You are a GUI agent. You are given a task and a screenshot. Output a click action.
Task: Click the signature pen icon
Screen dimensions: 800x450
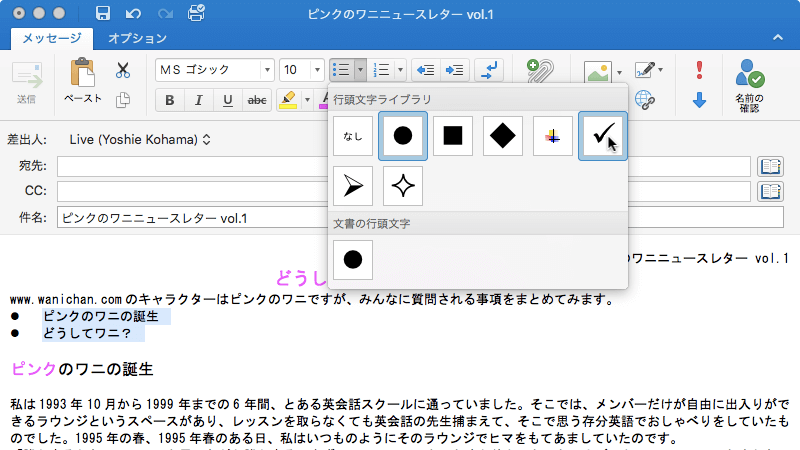point(644,70)
